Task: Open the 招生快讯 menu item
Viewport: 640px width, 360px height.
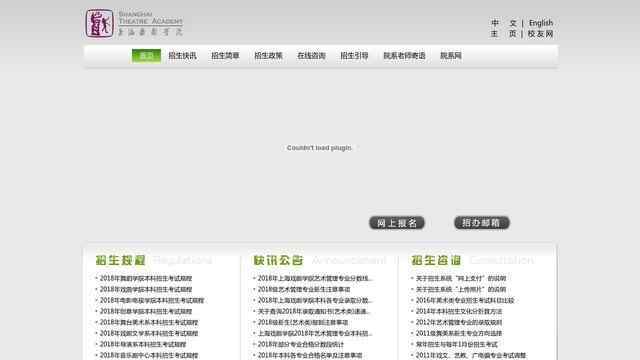Action: pos(182,56)
